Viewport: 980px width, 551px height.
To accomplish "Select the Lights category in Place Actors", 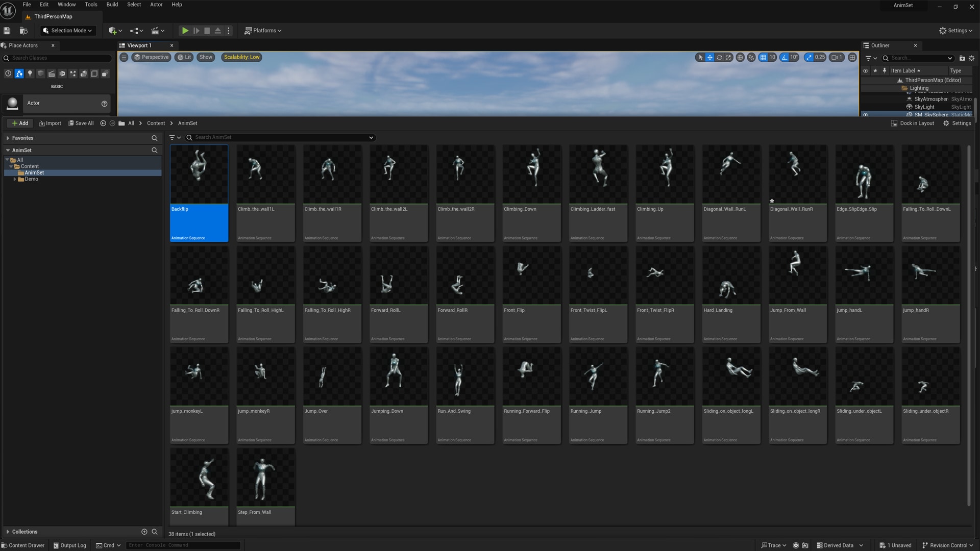I will point(30,73).
